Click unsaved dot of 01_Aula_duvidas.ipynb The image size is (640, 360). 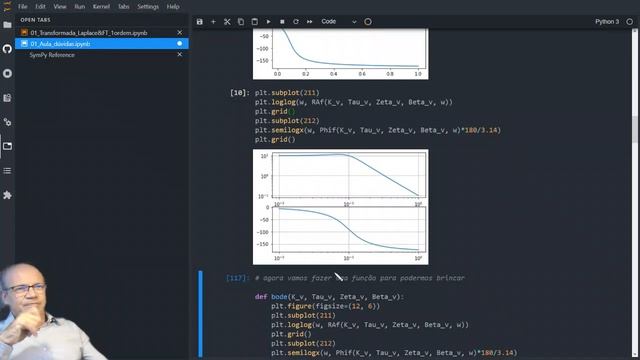coord(180,43)
